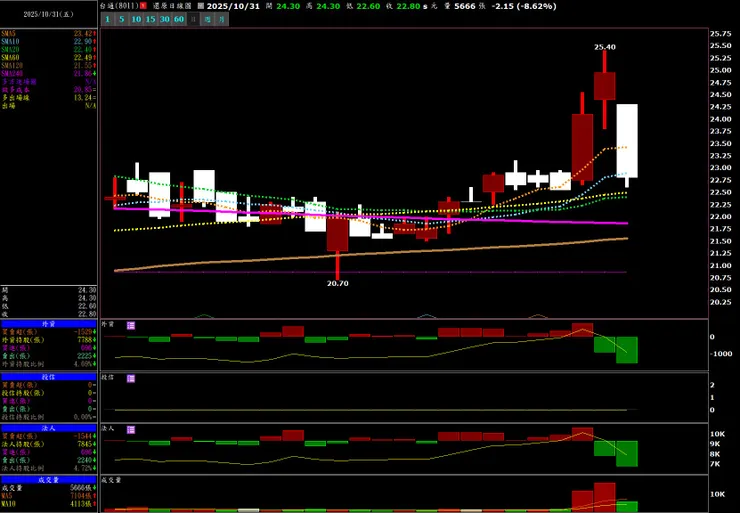Click the 5666 volume figure in header
The image size is (740, 513).
[x=464, y=6]
